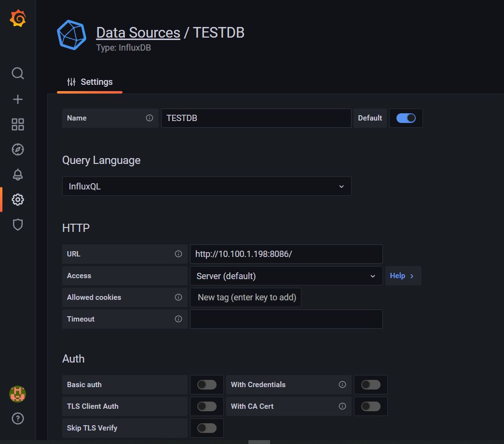Open the Alerting bell icon
This screenshot has width=504, height=444.
(18, 175)
